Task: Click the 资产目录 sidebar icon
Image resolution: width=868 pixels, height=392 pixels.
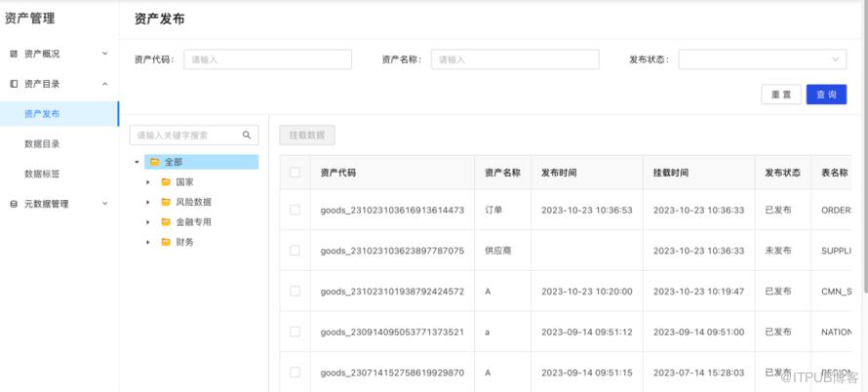Action: tap(14, 84)
